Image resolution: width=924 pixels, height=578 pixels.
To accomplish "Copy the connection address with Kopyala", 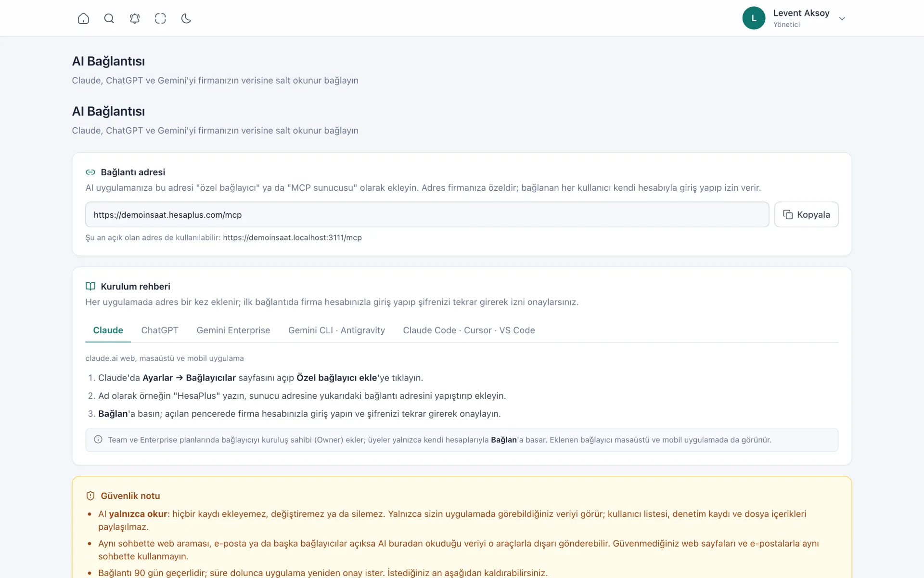I will pyautogui.click(x=806, y=214).
